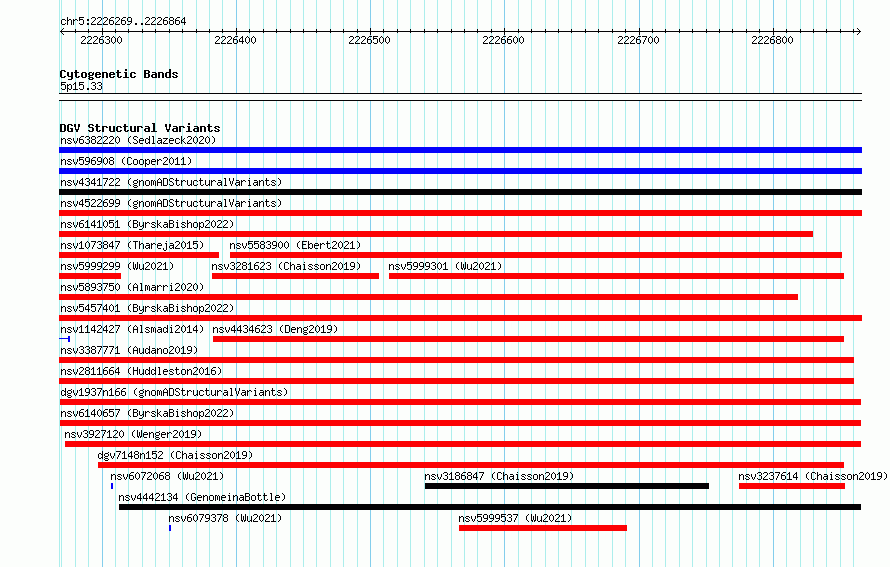This screenshot has width=890, height=567.
Task: Click the tiny blue nsv6079378 marker
Action: click(170, 528)
